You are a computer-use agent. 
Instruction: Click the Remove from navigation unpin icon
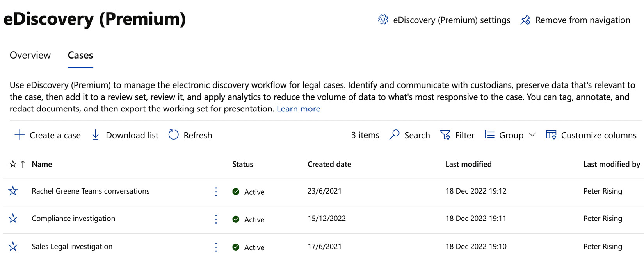(525, 20)
